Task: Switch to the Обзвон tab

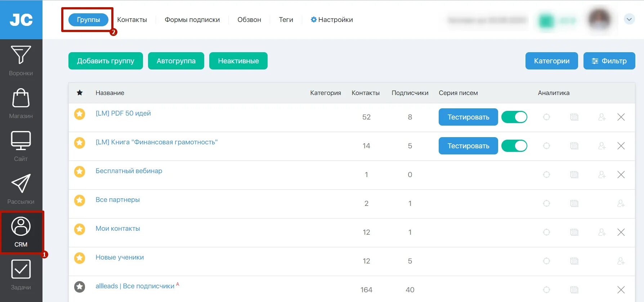Action: coord(249,19)
